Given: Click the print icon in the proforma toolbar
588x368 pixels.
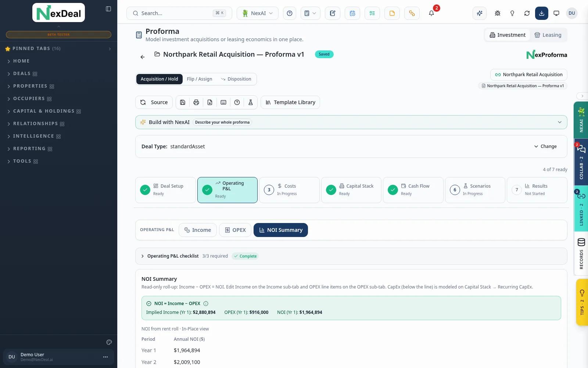Looking at the screenshot, I should tap(196, 102).
